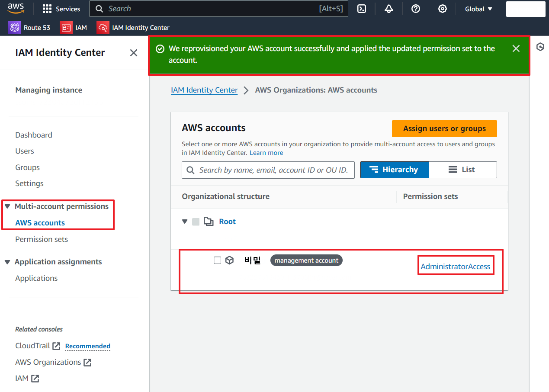Close the IAM Identity Center side panel
The height and width of the screenshot is (392, 549).
point(134,53)
